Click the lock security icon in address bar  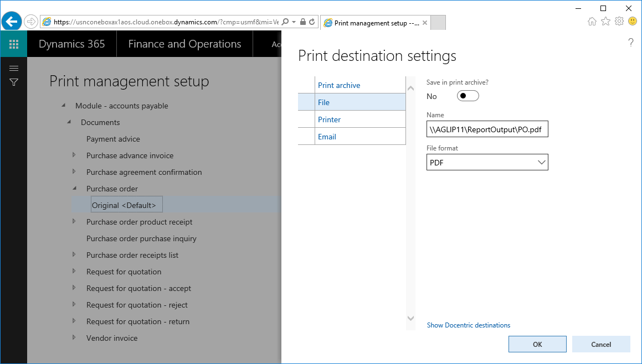pos(303,22)
